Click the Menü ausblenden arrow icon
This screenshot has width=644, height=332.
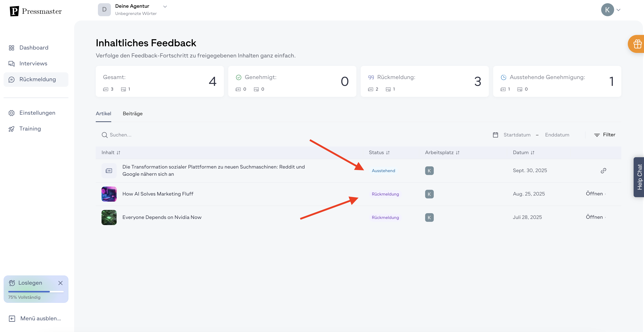[12, 319]
